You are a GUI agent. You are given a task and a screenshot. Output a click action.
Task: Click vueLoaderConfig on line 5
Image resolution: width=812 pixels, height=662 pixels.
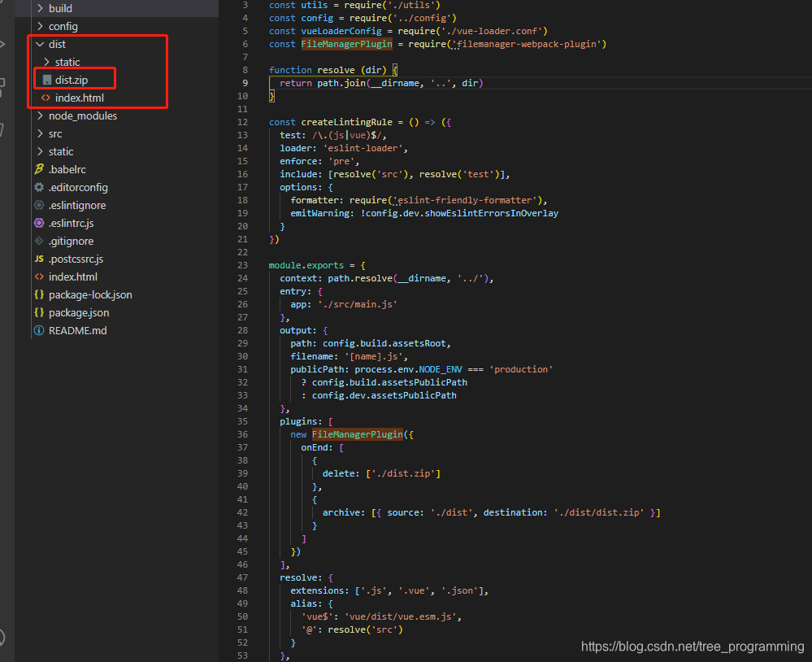[341, 31]
